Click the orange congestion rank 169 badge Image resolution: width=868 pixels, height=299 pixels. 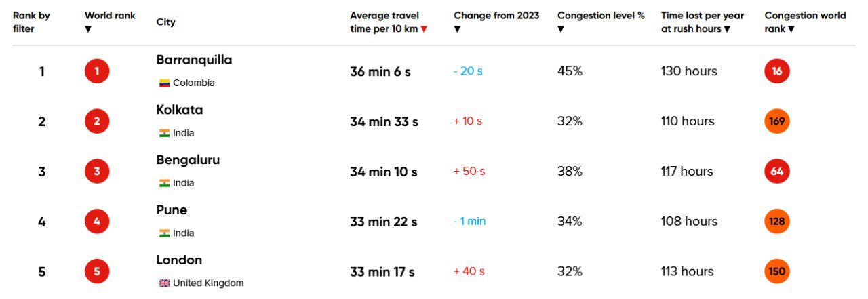point(777,121)
